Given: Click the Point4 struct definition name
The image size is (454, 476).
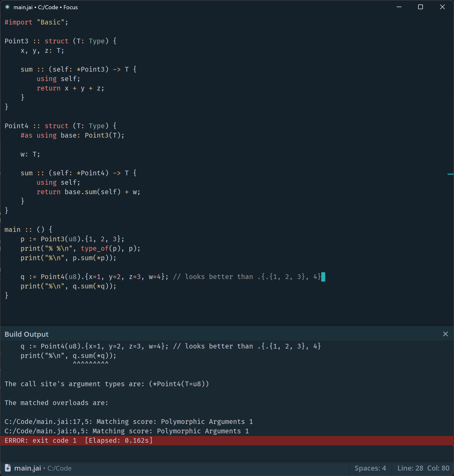Looking at the screenshot, I should pos(16,126).
